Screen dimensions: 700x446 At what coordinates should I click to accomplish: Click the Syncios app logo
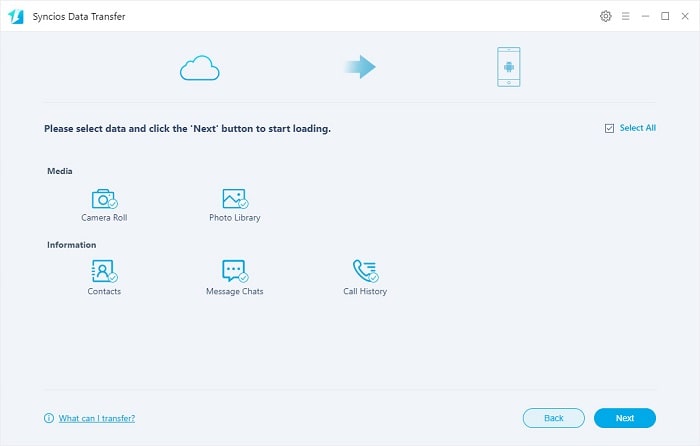coord(16,17)
